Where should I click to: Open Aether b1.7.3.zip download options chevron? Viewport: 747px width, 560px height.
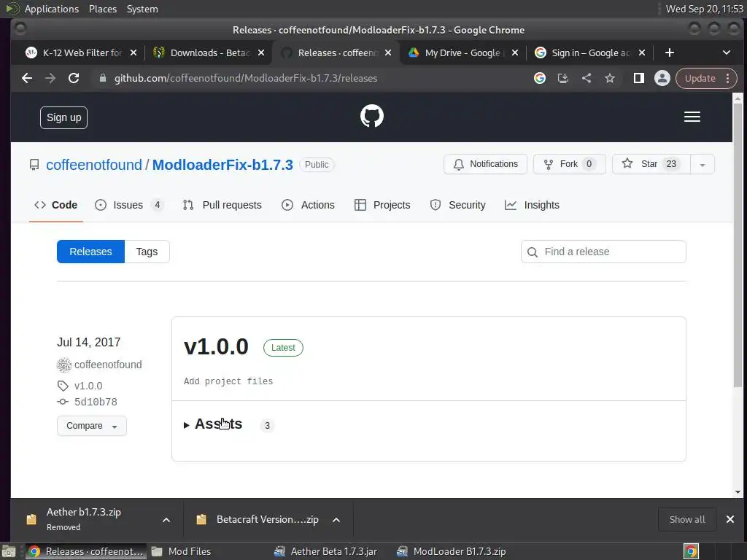tap(166, 519)
